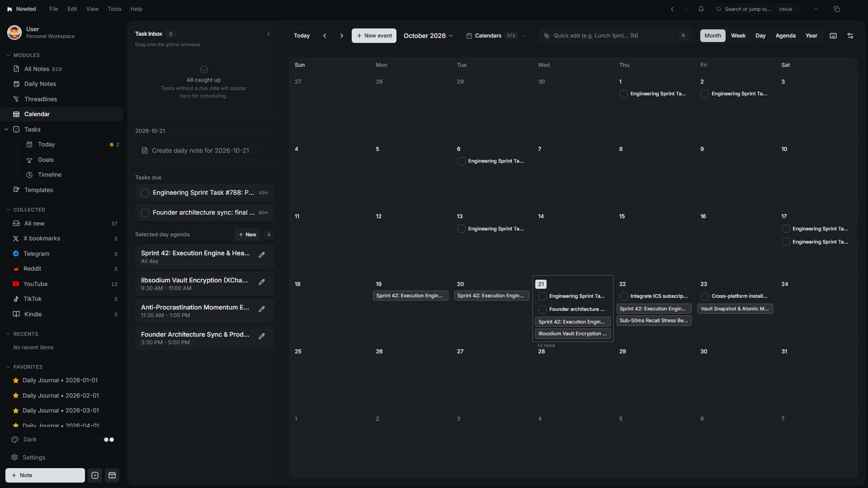Create daily note for 2026-10-21
The image size is (868, 488).
point(204,150)
